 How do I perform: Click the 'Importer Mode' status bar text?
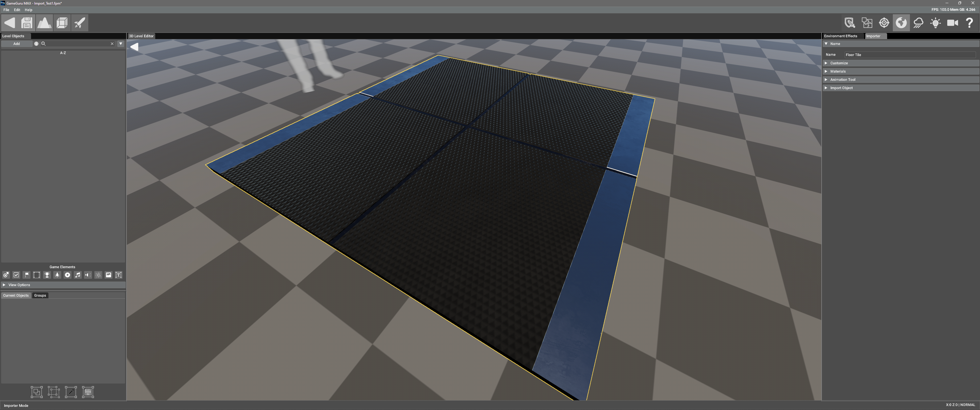tap(16, 405)
